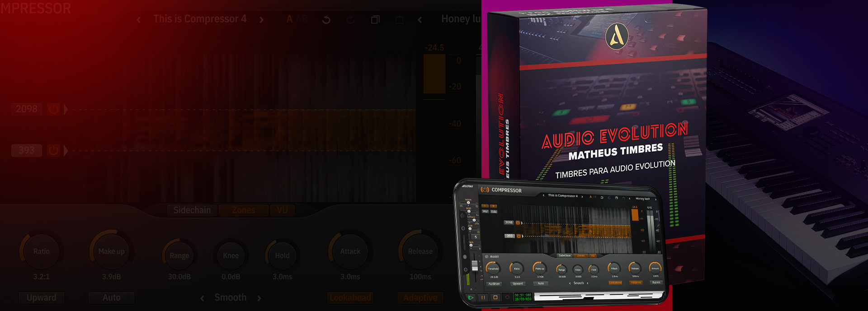Switch to the large Sidechain tab
This screenshot has width=868, height=311.
pos(192,210)
